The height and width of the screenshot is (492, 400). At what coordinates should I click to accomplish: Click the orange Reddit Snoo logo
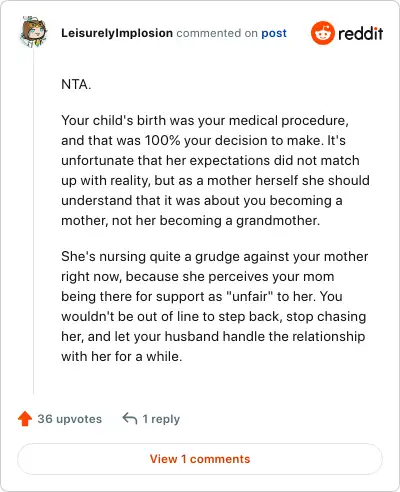[322, 33]
